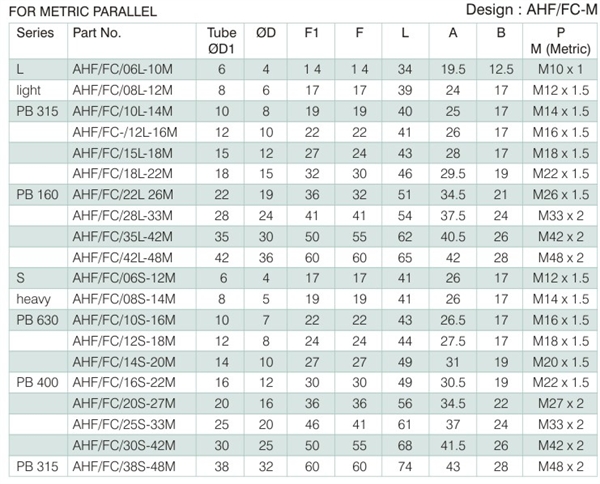
Task: Click the Tube ØD1 column header
Action: pos(222,41)
